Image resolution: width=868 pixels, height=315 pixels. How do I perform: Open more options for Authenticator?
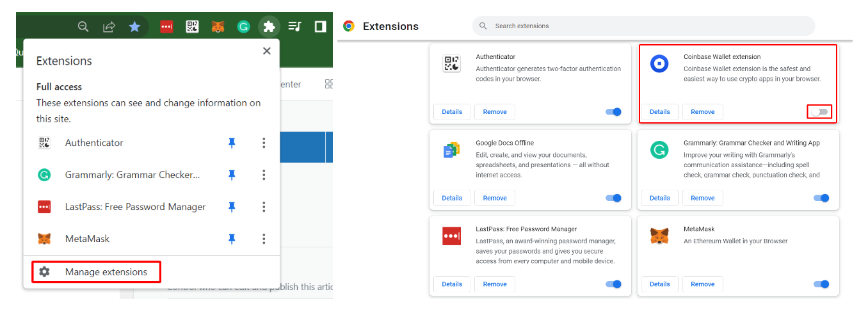point(264,143)
